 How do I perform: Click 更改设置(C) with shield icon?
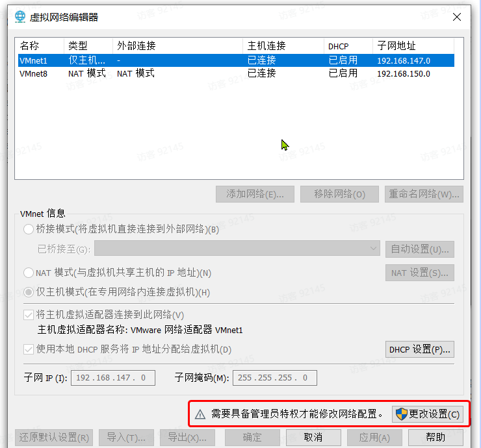[x=428, y=414]
